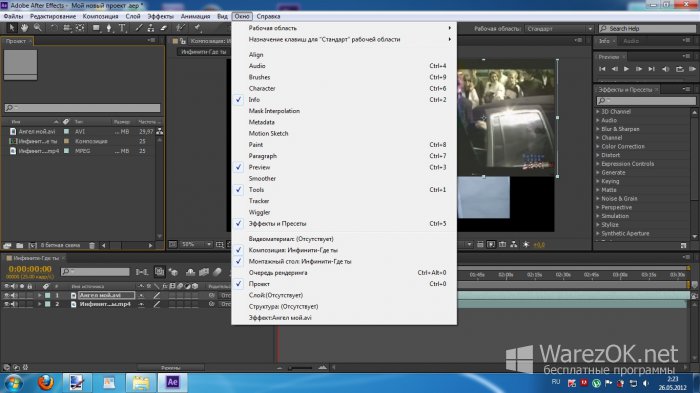Open After Effects taskbar icon

pos(172,383)
